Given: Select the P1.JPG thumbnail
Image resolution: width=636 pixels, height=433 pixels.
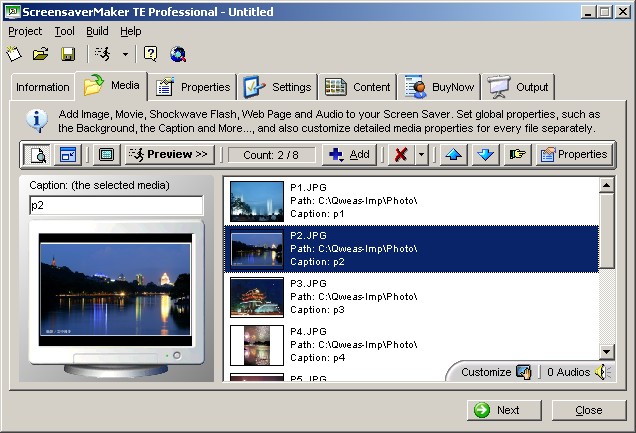Looking at the screenshot, I should click(257, 201).
